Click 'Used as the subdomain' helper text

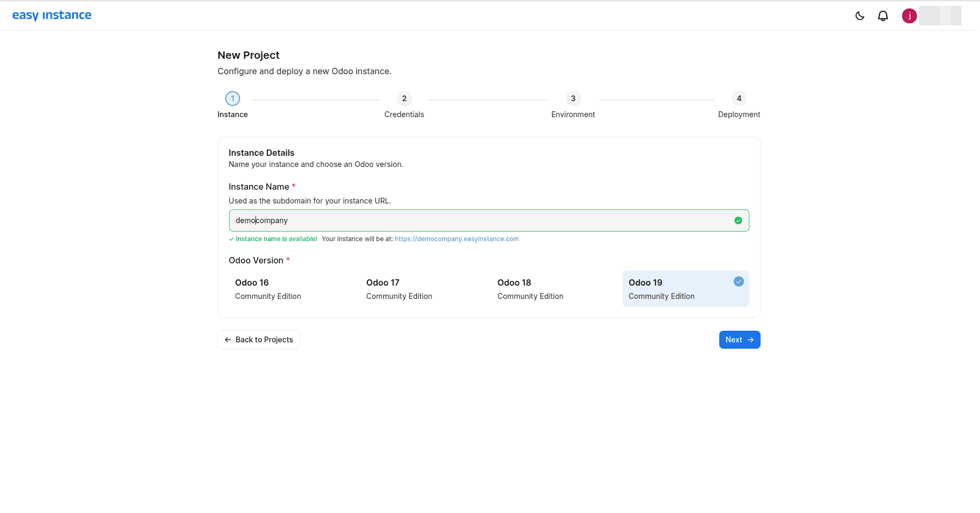point(310,201)
